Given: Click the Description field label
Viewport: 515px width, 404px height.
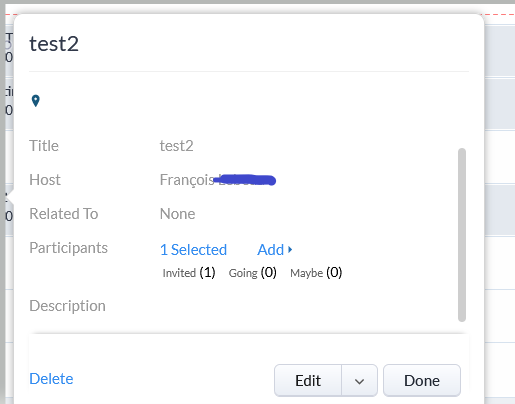Looking at the screenshot, I should pyautogui.click(x=67, y=306).
